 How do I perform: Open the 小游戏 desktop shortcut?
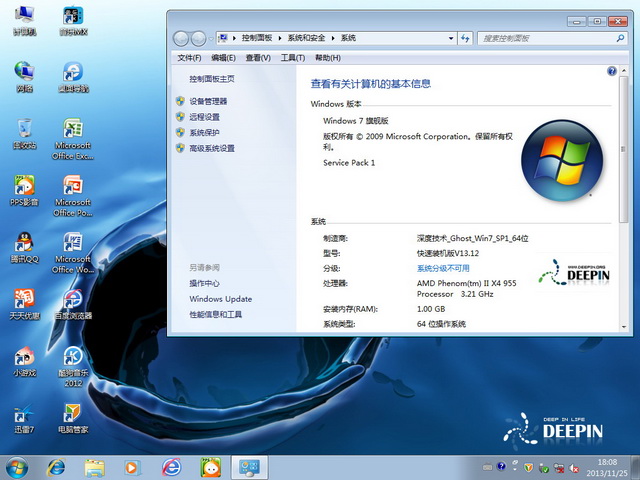(x=24, y=361)
